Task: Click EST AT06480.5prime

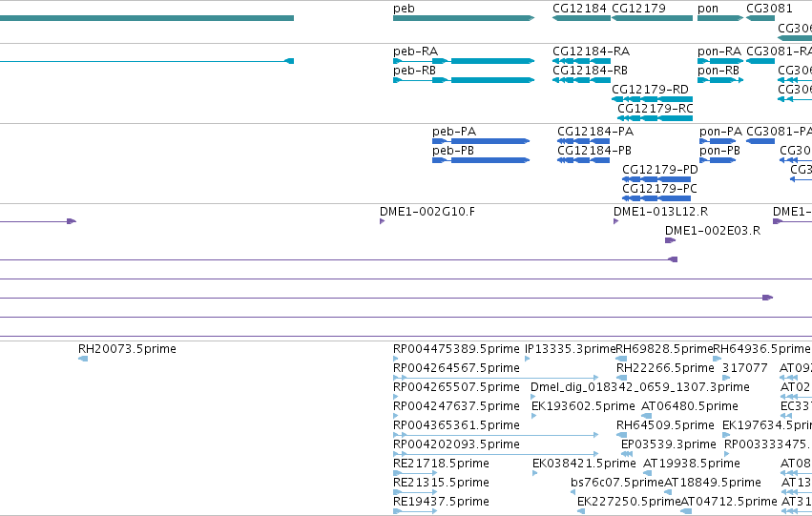Action: 647,416
